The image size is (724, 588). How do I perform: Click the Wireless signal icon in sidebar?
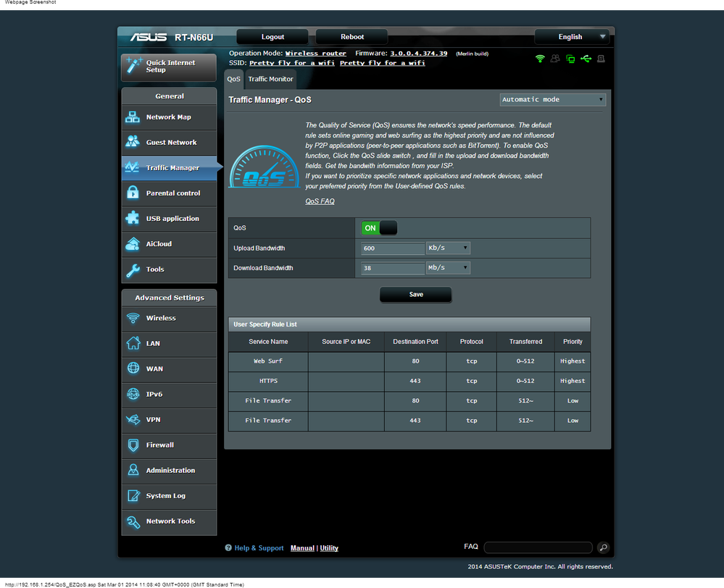coord(133,318)
